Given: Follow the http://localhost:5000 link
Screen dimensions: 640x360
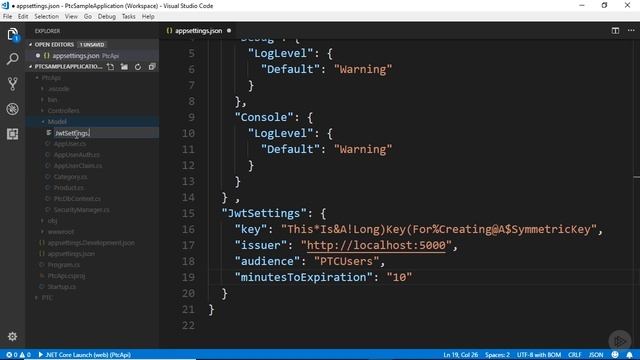Looking at the screenshot, I should [376, 245].
